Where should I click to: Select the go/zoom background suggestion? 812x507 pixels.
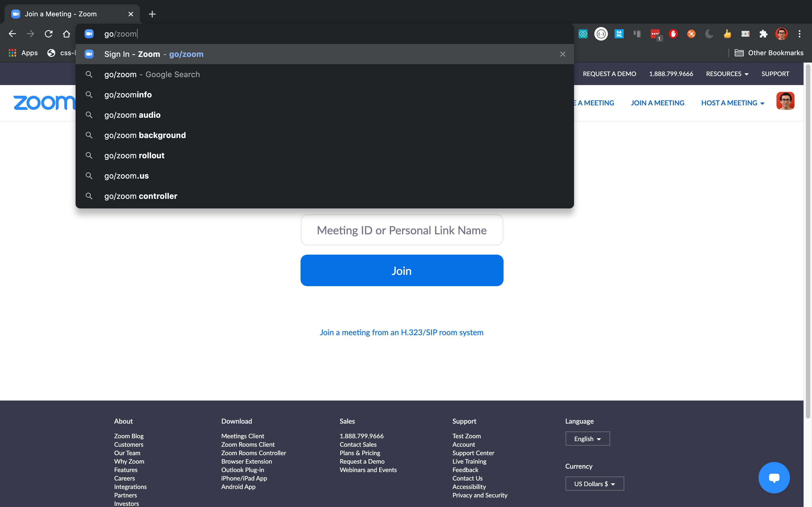pos(145,135)
